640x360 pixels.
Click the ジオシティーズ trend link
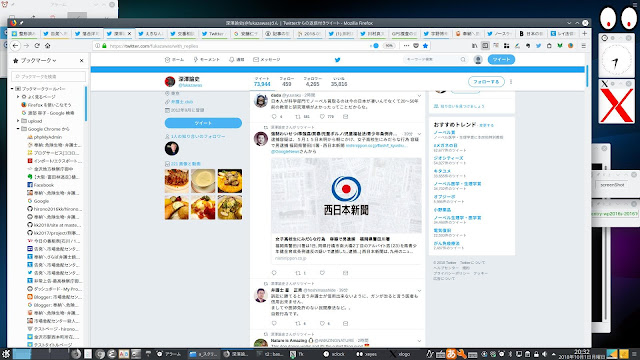tap(448, 158)
